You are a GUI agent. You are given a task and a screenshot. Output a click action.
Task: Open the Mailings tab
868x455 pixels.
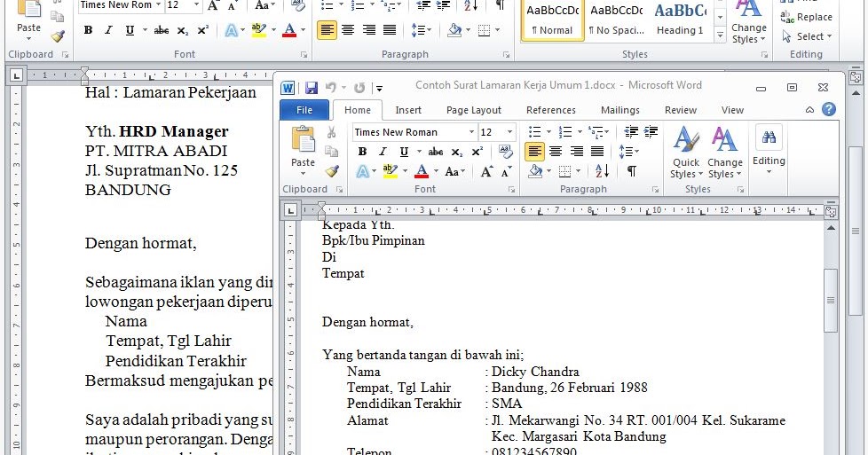(620, 110)
